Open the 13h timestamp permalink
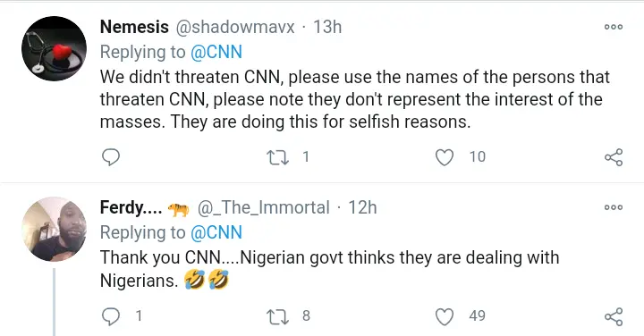 point(327,27)
